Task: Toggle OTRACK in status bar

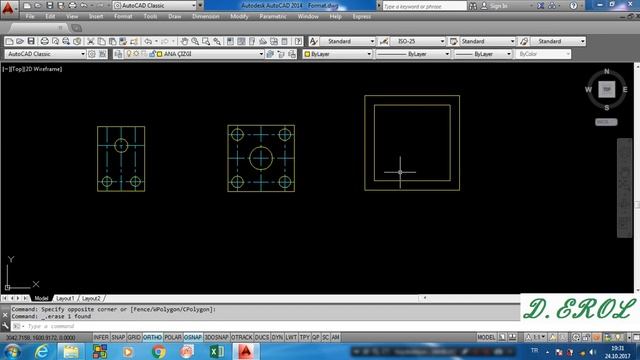Action: [242, 338]
